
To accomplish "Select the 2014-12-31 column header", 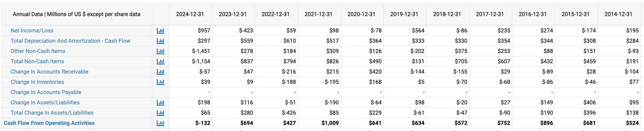I will 618,14.
